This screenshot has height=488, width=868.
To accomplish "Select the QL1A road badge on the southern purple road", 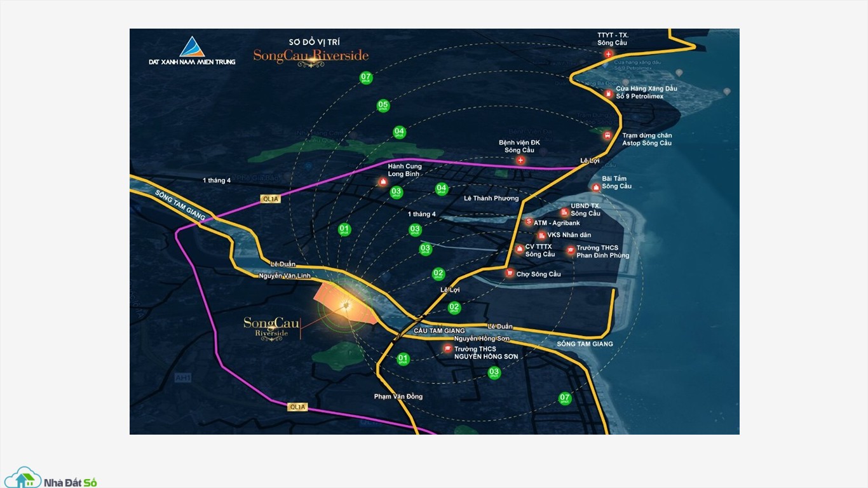I will coord(297,407).
